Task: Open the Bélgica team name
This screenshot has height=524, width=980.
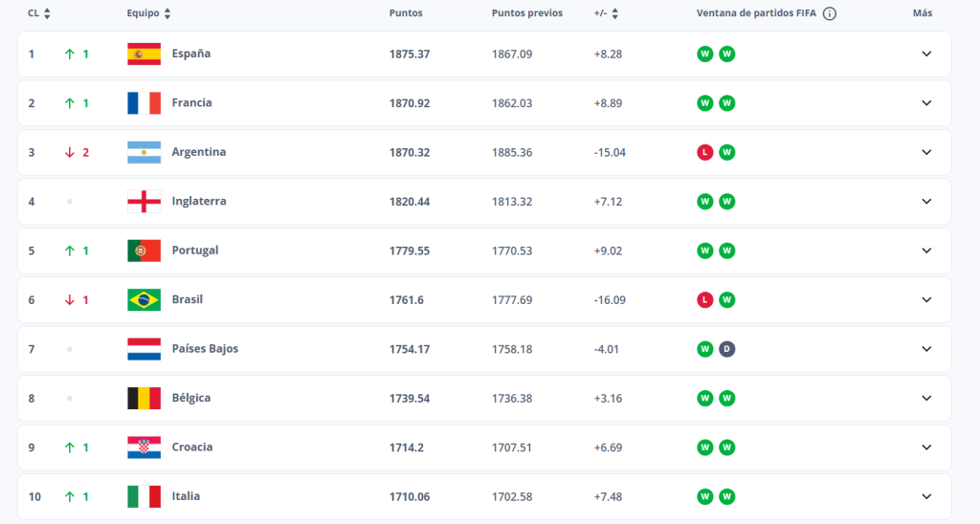Action: [190, 398]
